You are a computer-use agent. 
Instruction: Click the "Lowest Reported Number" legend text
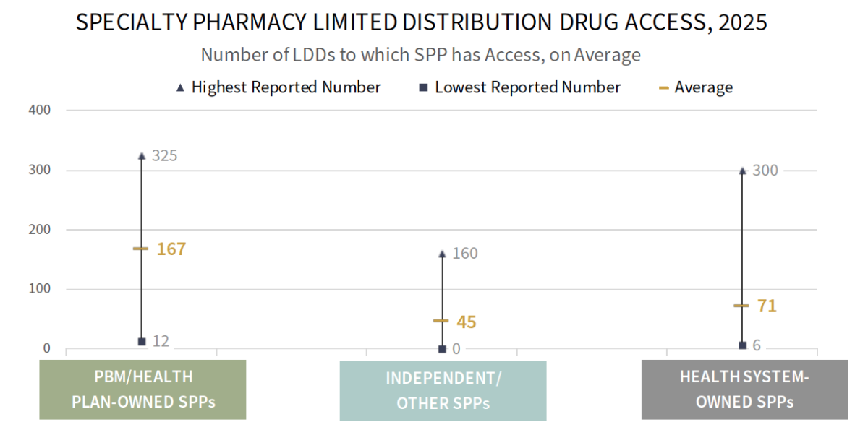click(527, 87)
